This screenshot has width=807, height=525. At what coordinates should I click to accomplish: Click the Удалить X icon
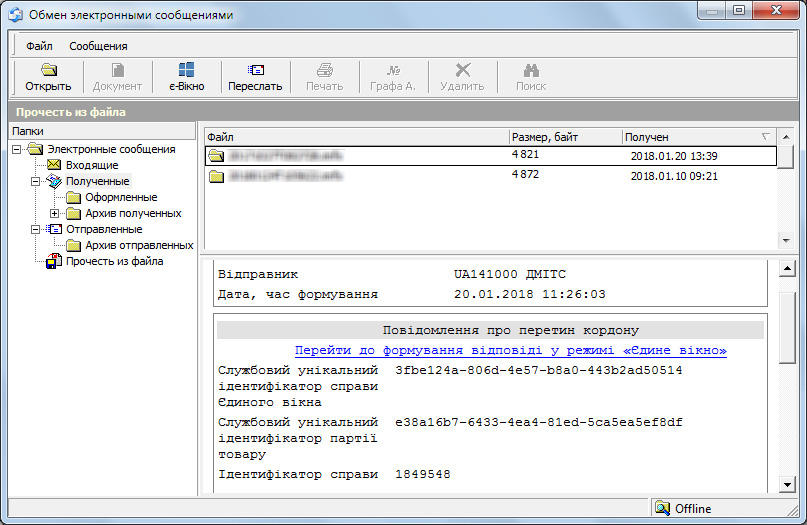tap(463, 69)
